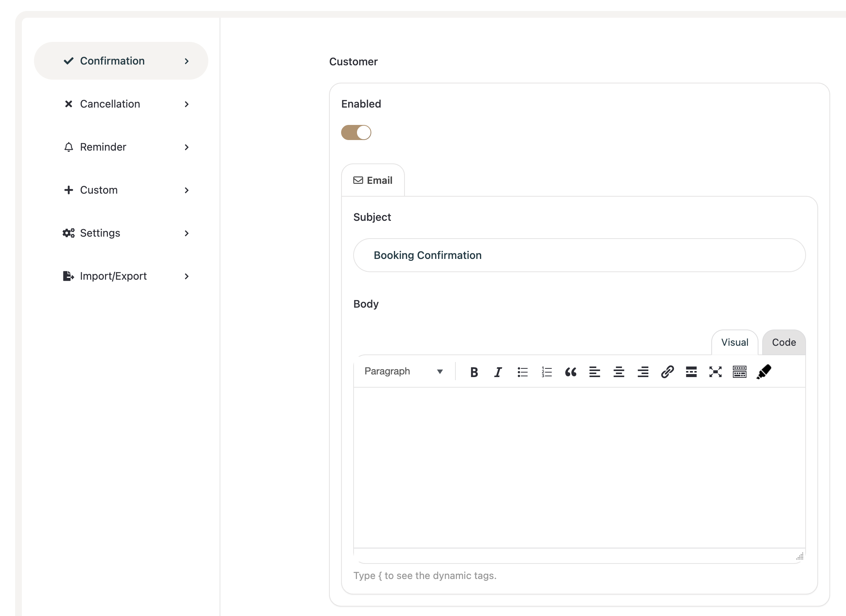The image size is (846, 616).
Task: Expand the Reminder section chevron
Action: click(x=186, y=147)
